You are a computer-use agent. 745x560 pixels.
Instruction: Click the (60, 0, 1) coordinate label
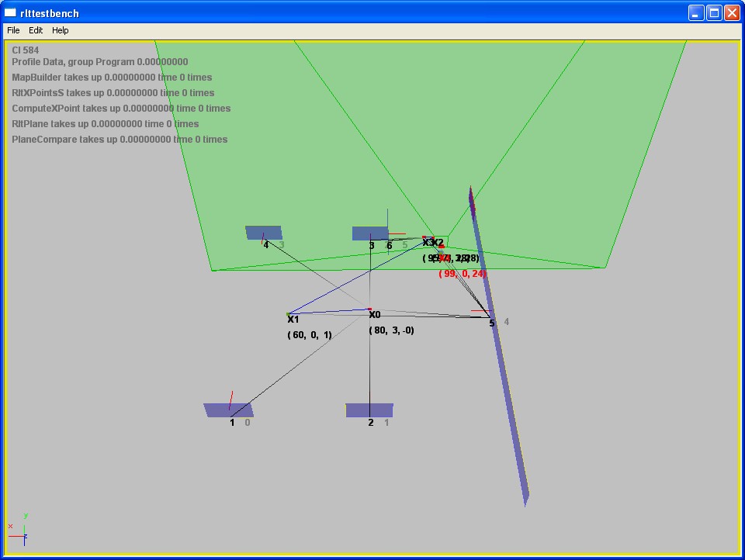click(310, 335)
